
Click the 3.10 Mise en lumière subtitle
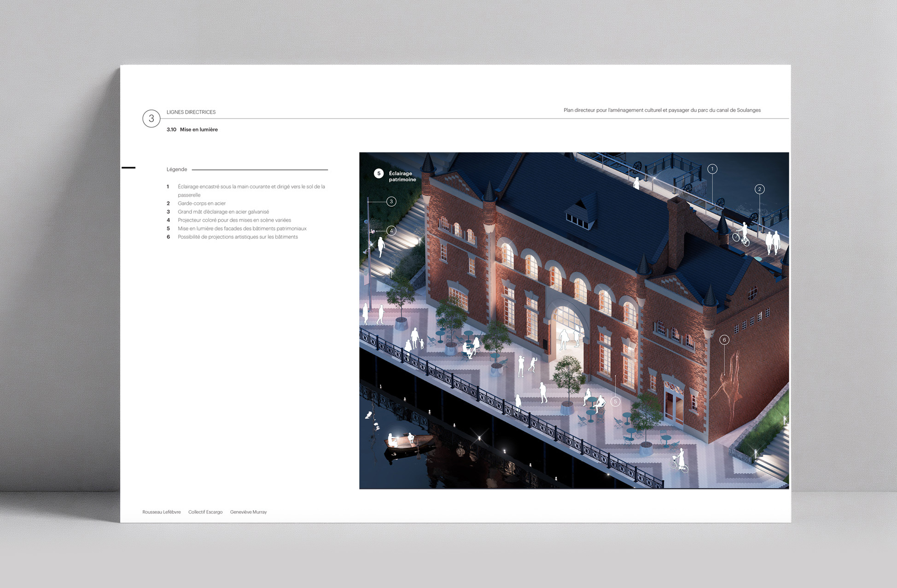point(192,130)
